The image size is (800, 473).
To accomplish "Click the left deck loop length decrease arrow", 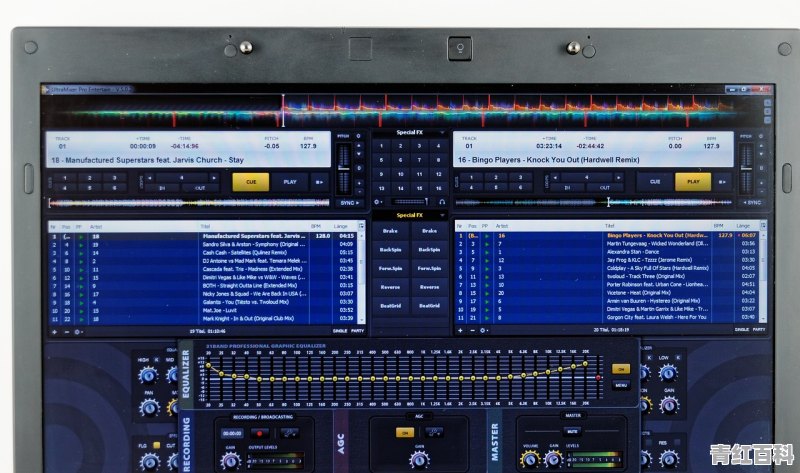I will (x=149, y=178).
